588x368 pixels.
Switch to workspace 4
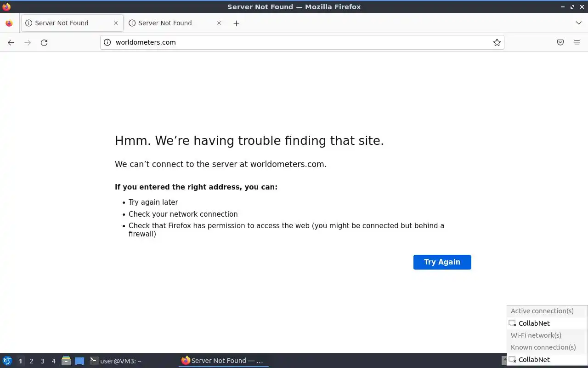[x=53, y=361]
